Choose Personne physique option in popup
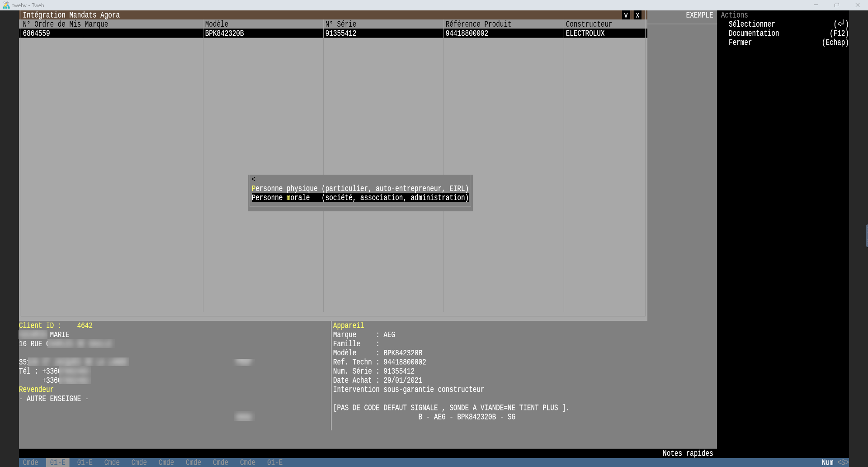868x467 pixels. click(x=359, y=188)
